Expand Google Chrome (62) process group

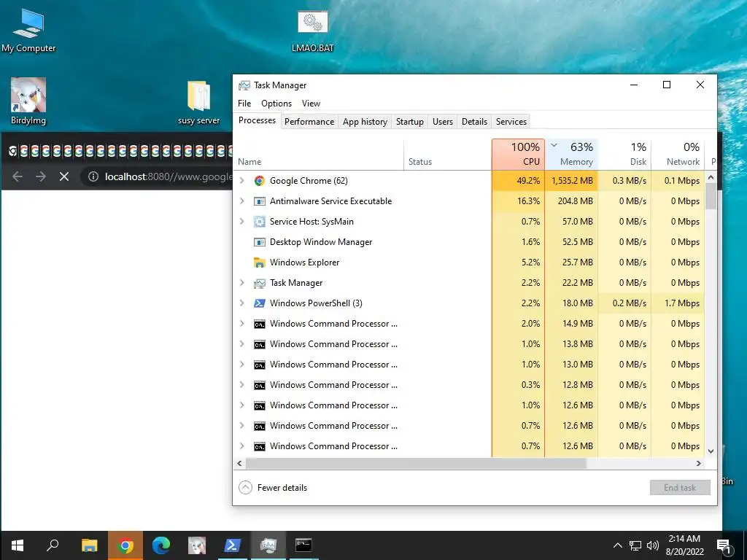coord(242,181)
